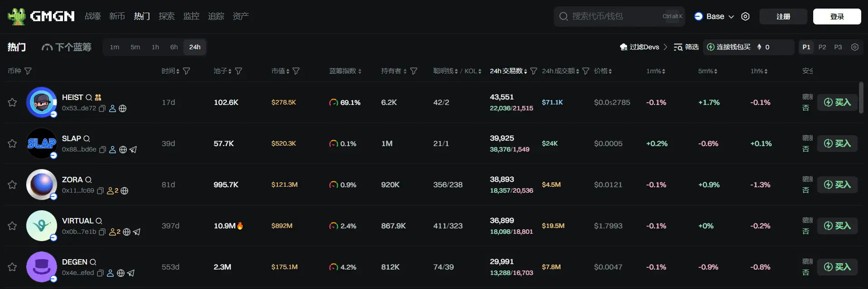Open the VIRTUAL website globe icon

click(x=127, y=232)
